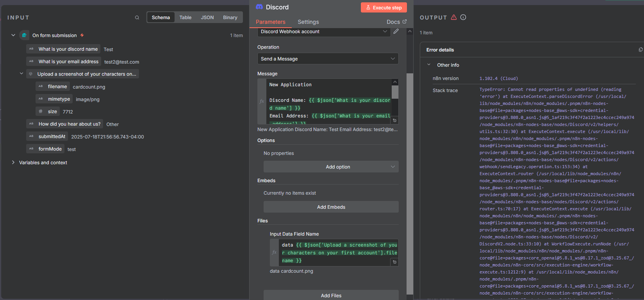
Task: Click the What is your email address field
Action: tap(64, 62)
